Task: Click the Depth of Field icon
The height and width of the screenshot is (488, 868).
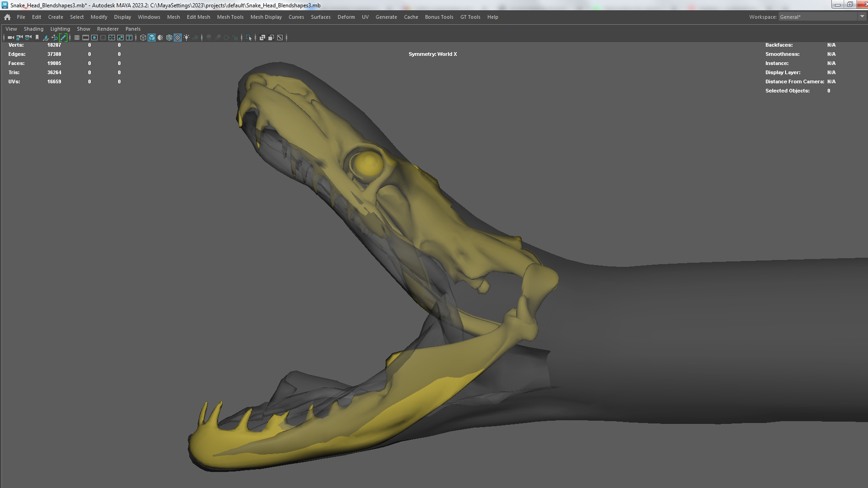Action: pos(235,38)
